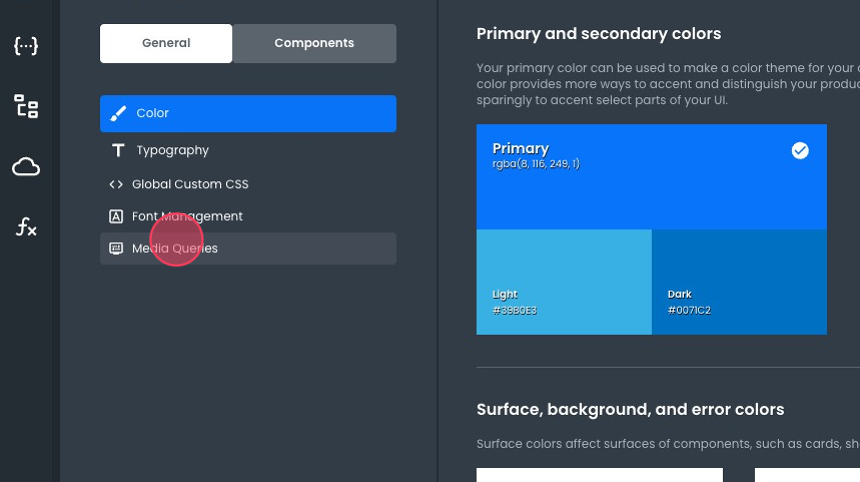
Task: Click the paintbrush icon beside Color
Action: coord(118,113)
